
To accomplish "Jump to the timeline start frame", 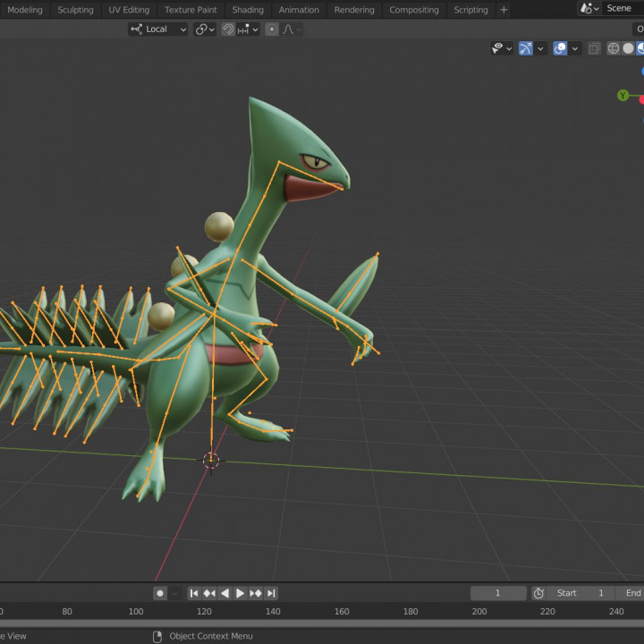I will click(x=193, y=593).
